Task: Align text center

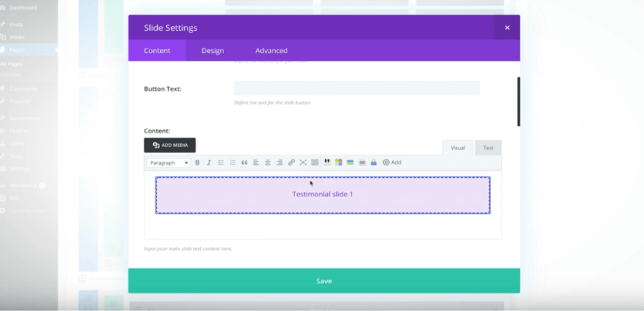Action: coord(268,163)
